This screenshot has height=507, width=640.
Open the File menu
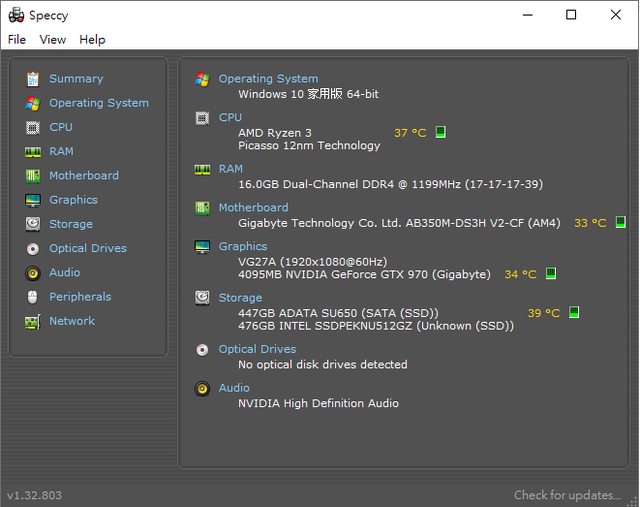point(17,40)
